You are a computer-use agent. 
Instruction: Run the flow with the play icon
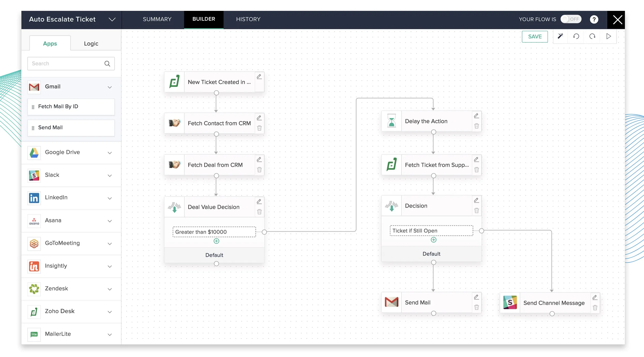point(609,36)
